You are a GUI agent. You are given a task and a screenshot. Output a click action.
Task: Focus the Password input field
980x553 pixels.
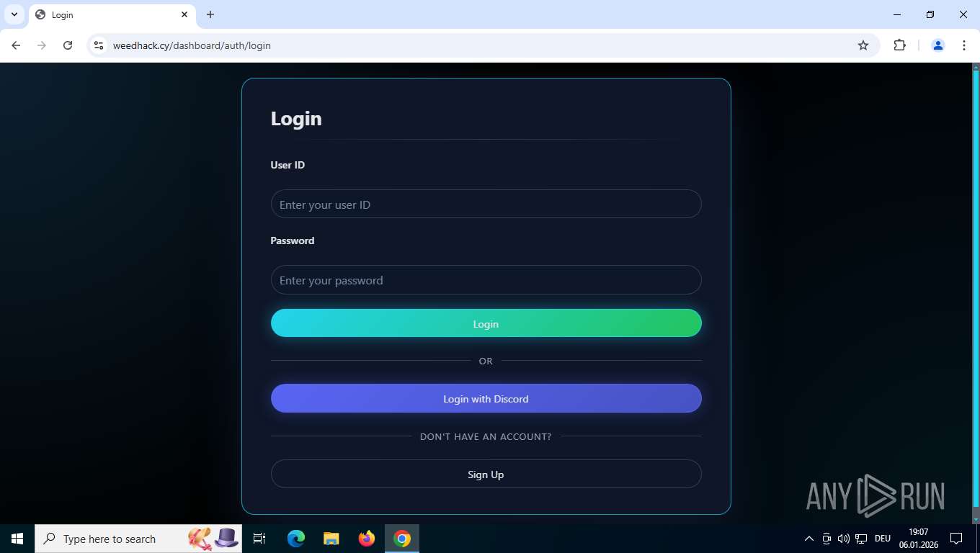(x=486, y=279)
